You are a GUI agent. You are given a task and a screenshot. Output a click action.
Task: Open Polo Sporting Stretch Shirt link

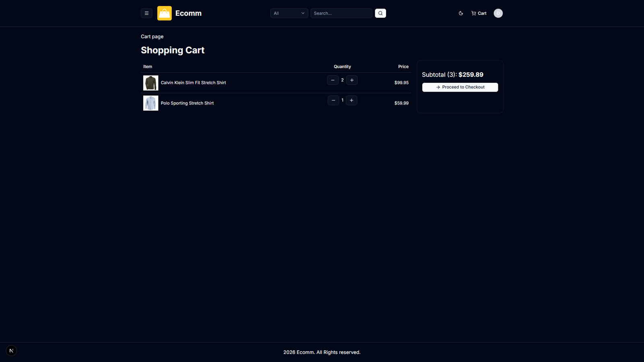[187, 103]
